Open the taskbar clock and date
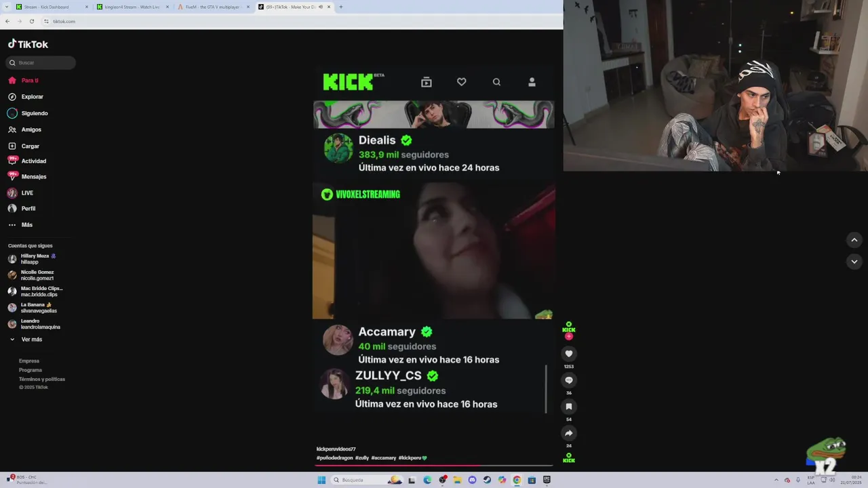868x488 pixels. (851, 480)
